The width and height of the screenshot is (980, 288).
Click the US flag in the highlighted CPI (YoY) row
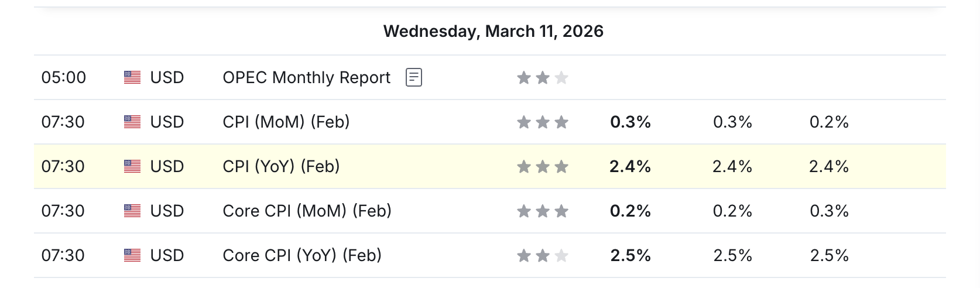132,166
